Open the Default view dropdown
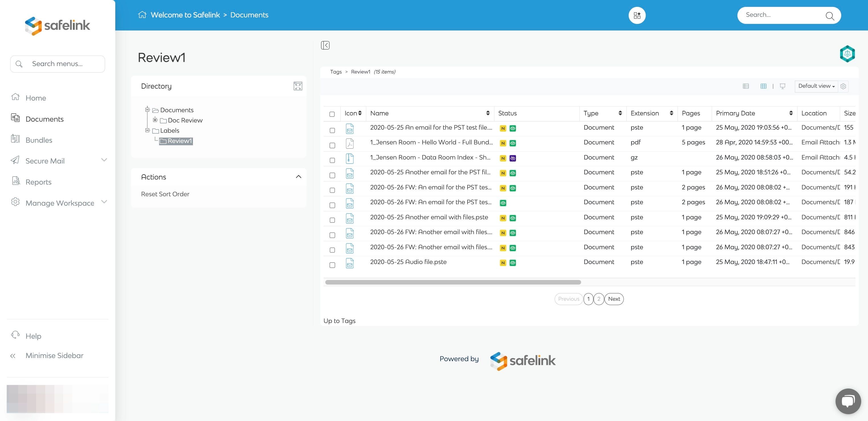 tap(816, 86)
